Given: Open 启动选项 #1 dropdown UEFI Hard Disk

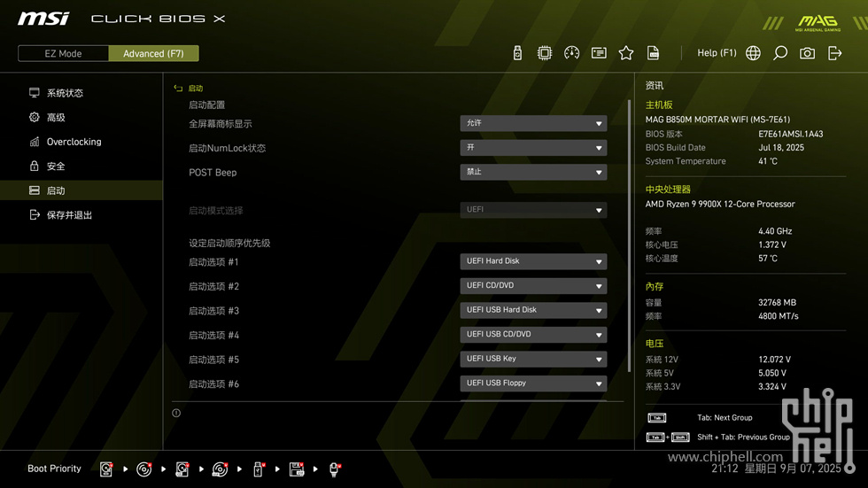Looking at the screenshot, I should coord(533,261).
